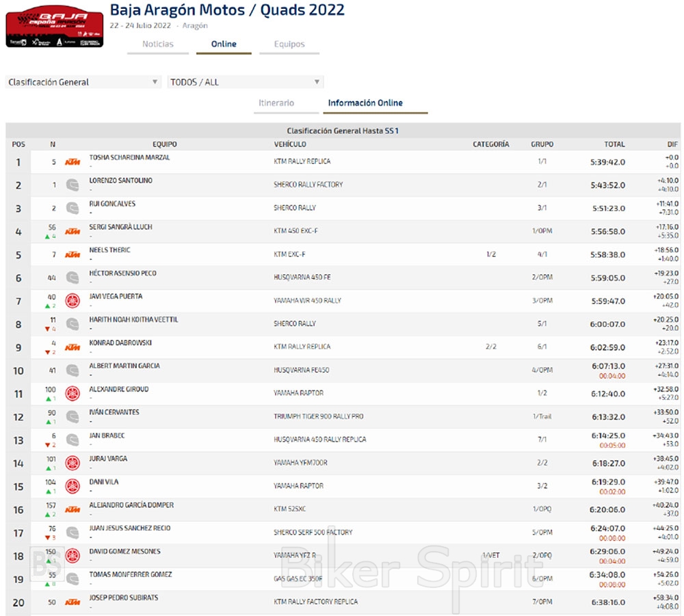This screenshot has height=616, width=684.
Task: Click the EQUIPO column header
Action: (x=164, y=144)
